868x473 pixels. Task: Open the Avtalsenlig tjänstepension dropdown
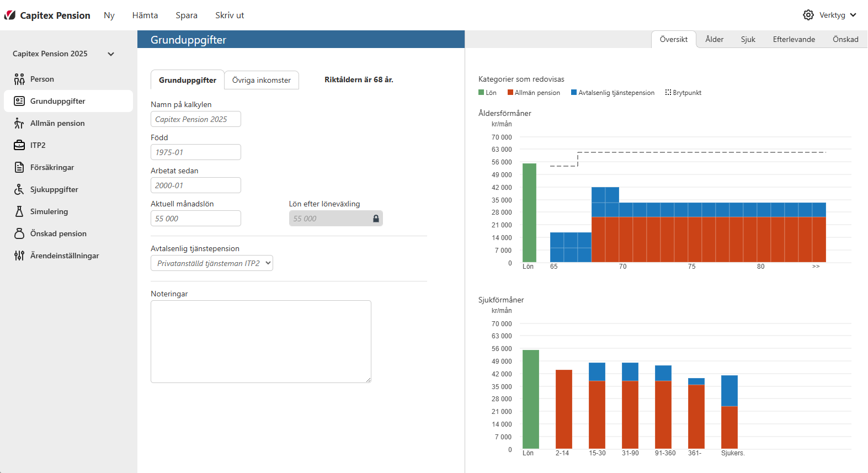212,263
